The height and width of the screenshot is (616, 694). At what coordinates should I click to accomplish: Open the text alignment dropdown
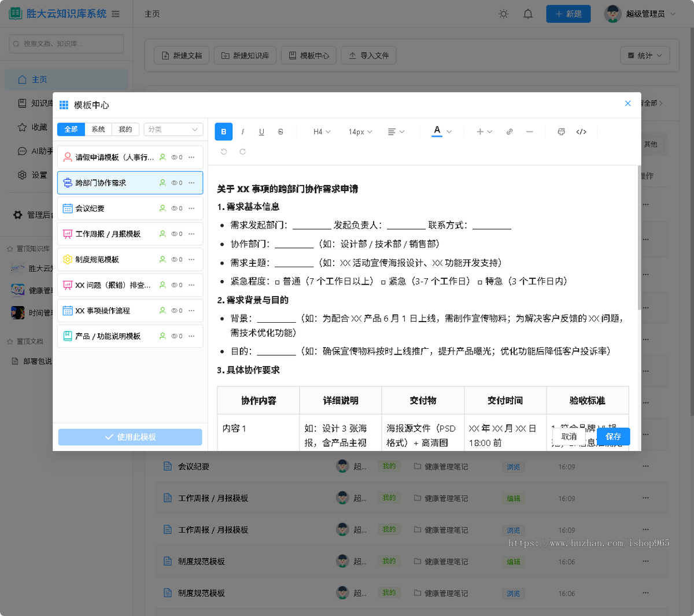[396, 132]
